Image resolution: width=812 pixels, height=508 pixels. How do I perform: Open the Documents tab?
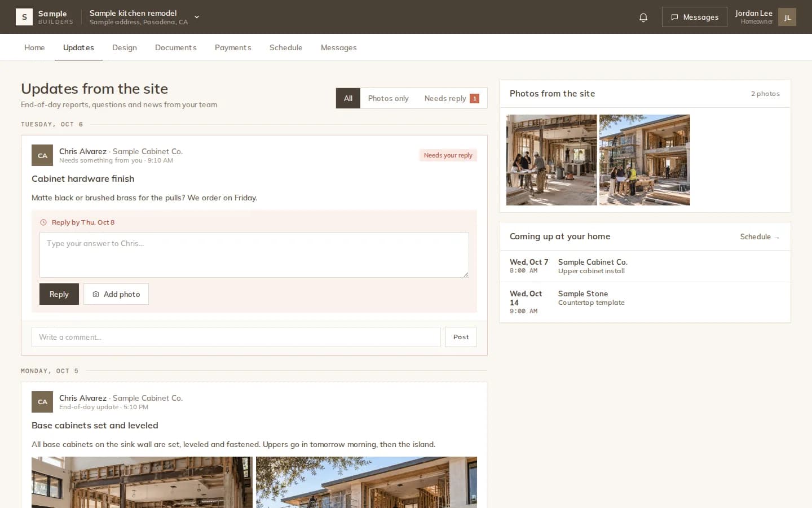pyautogui.click(x=176, y=47)
